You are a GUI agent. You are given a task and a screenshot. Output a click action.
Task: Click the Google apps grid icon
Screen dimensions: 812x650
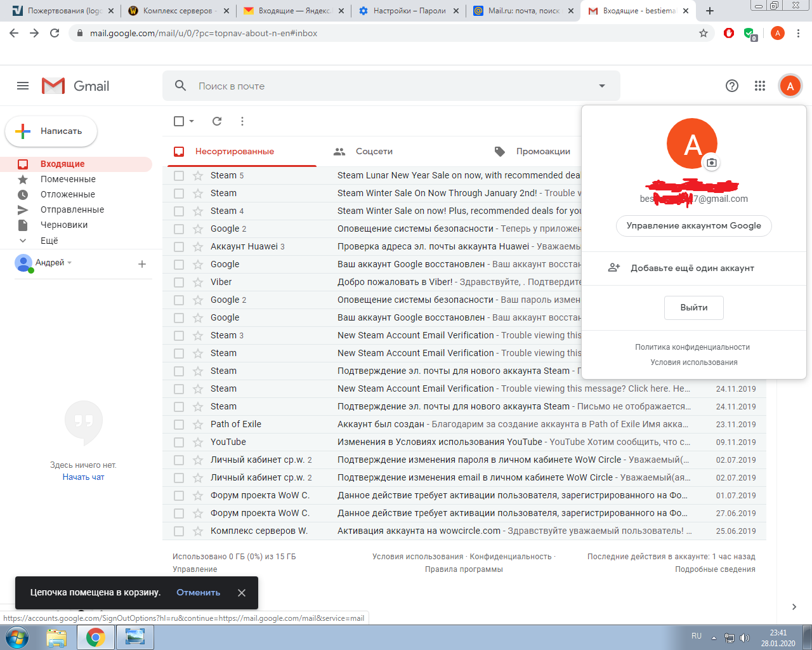(x=760, y=86)
